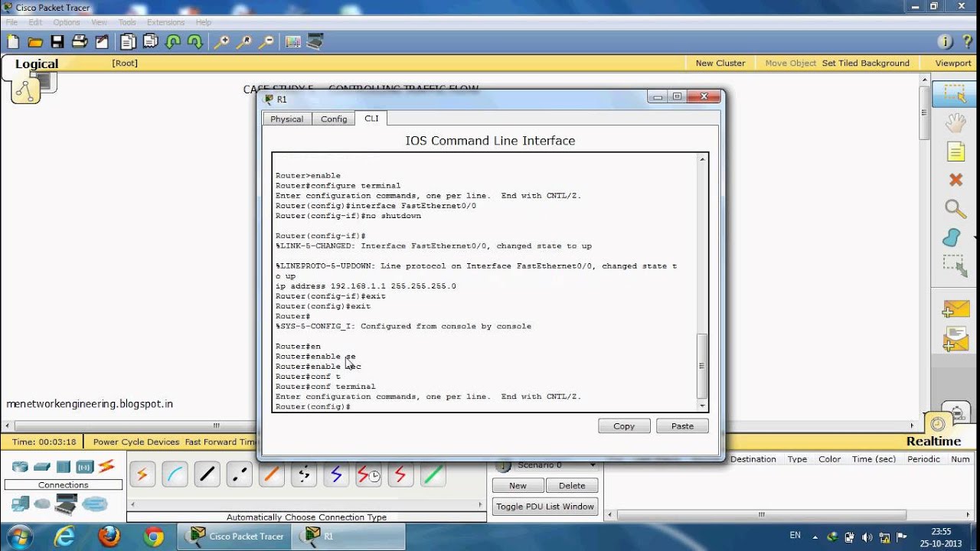Switch to the Physical tab in R1
The width and height of the screenshot is (980, 551).
(286, 119)
